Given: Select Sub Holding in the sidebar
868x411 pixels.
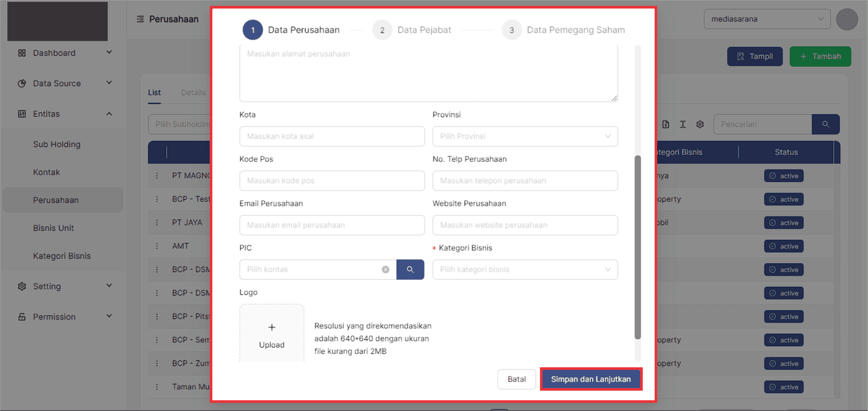Looking at the screenshot, I should pyautogui.click(x=57, y=144).
